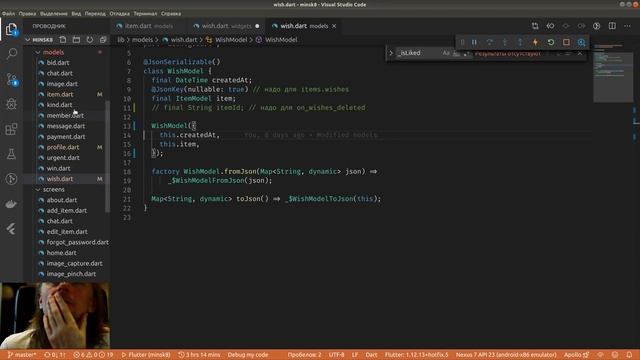This screenshot has width=640, height=360.
Task: Switch to the item.dart models tab
Action: (x=148, y=26)
